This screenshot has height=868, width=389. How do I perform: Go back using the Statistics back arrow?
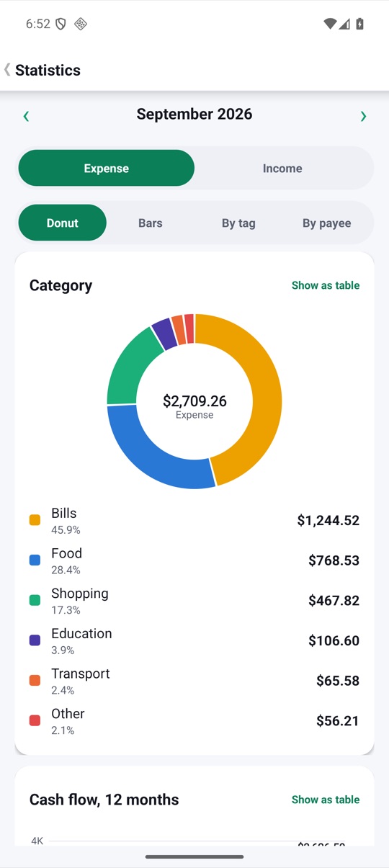coord(7,70)
